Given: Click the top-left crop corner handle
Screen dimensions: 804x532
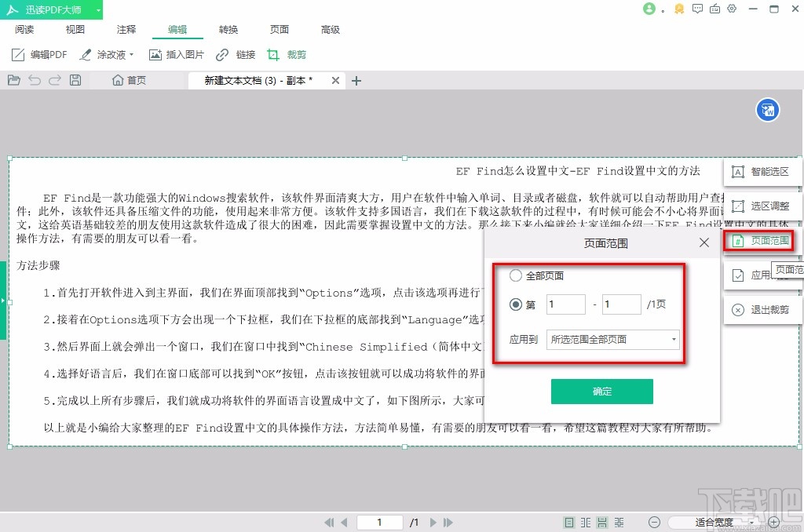Looking at the screenshot, I should (x=9, y=158).
